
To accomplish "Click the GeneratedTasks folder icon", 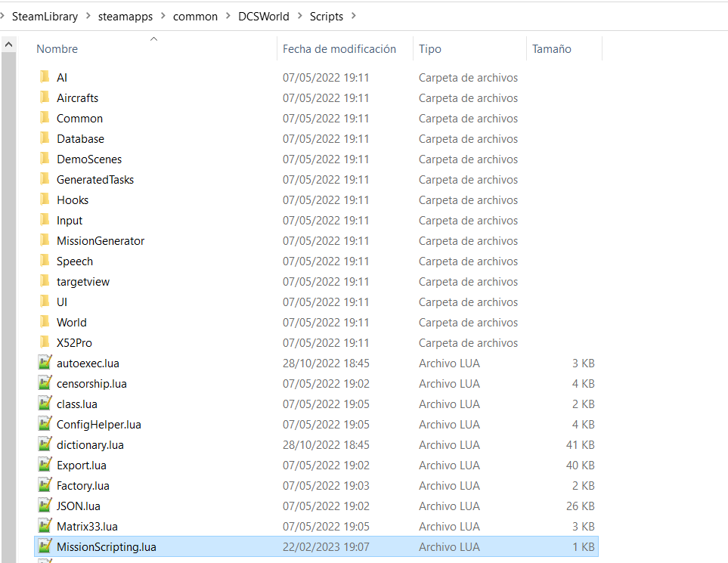I will coord(45,179).
